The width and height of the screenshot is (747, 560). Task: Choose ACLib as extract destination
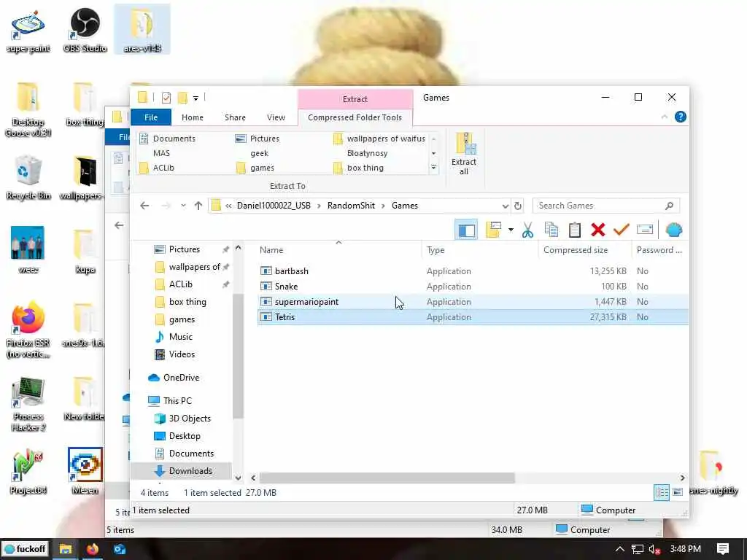pos(158,168)
